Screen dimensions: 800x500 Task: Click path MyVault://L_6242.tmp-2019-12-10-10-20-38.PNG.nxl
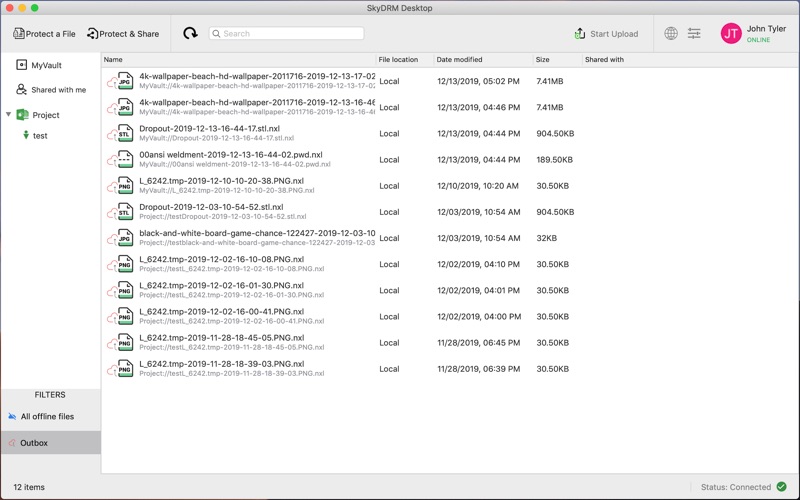227,190
